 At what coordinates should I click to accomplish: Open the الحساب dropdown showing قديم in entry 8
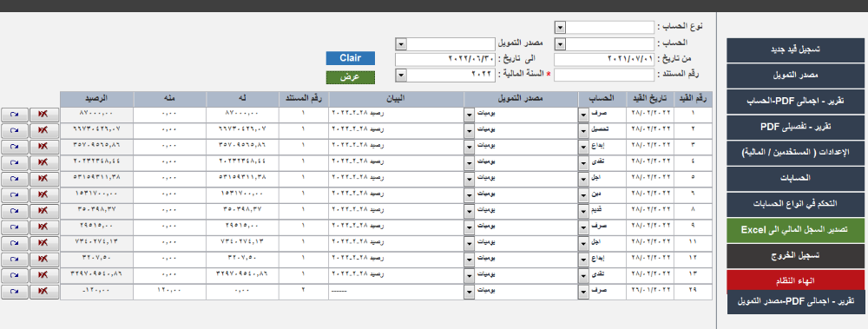(x=583, y=211)
